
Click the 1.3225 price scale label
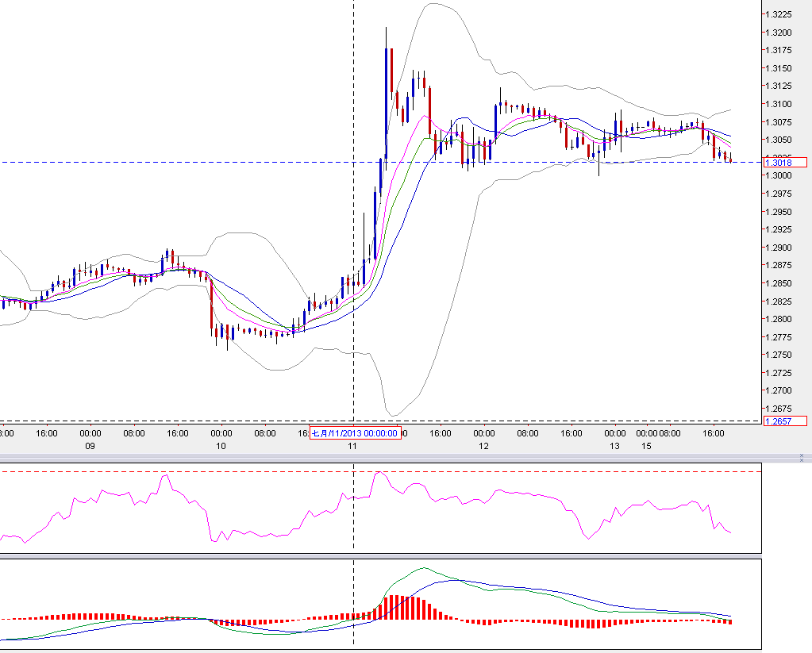779,14
